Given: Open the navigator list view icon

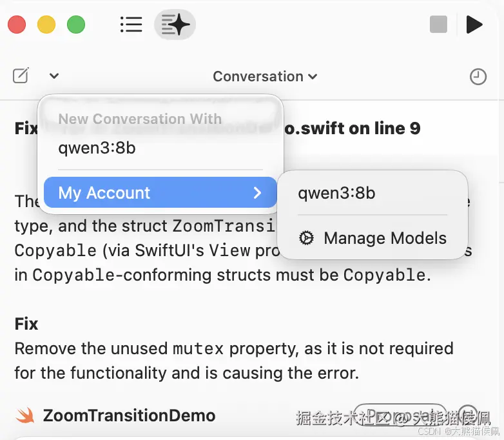Looking at the screenshot, I should (131, 25).
